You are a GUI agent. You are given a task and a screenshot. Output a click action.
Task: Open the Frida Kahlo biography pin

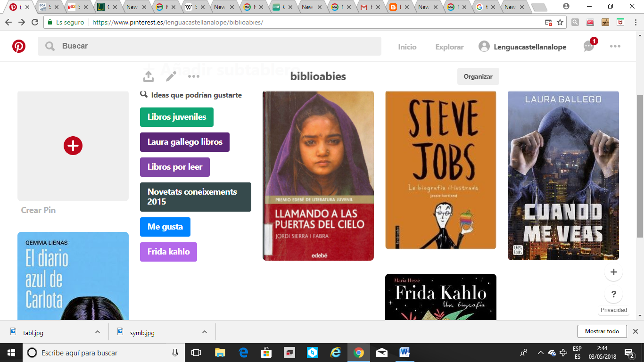click(x=441, y=297)
